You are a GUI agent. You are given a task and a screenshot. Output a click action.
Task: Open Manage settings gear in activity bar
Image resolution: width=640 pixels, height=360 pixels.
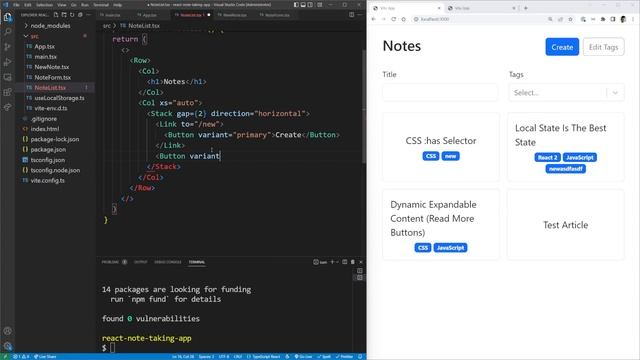7,346
